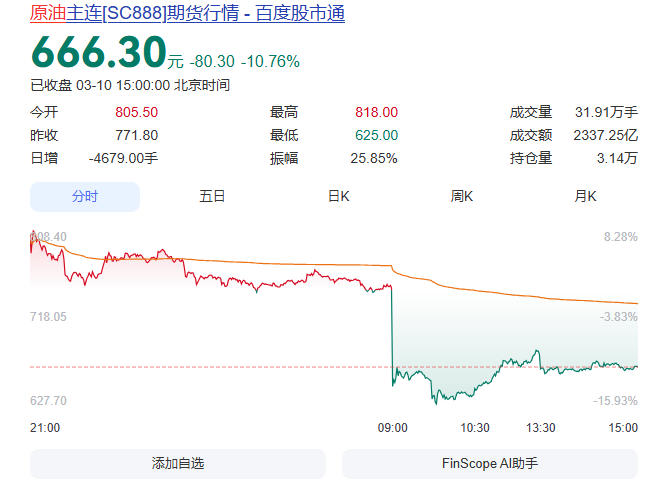The width and height of the screenshot is (671, 482).
Task: Click the 今开 value 805.50
Action: pyautogui.click(x=136, y=112)
